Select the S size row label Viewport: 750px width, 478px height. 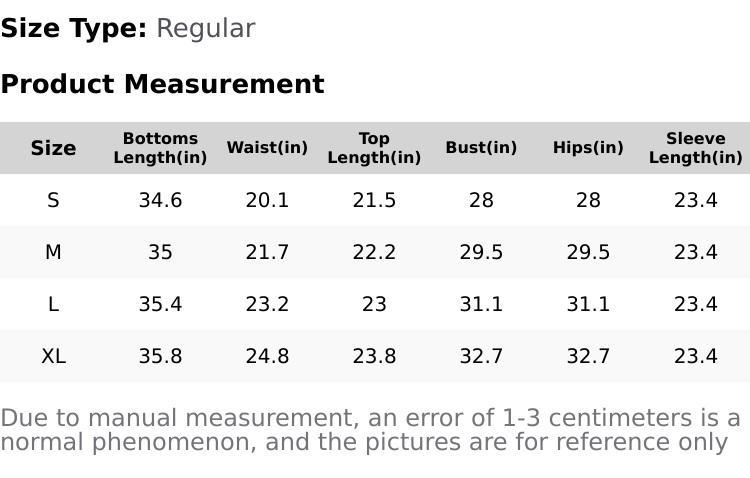coord(53,200)
